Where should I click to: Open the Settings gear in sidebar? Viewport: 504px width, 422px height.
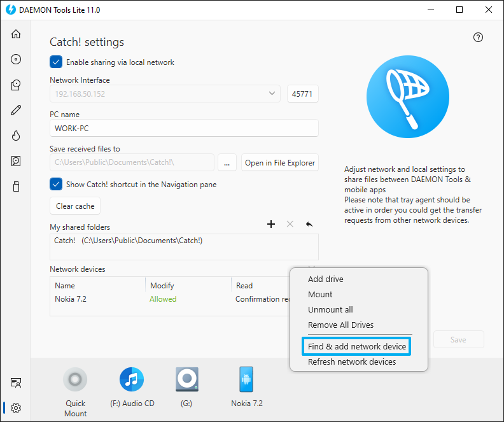16,408
